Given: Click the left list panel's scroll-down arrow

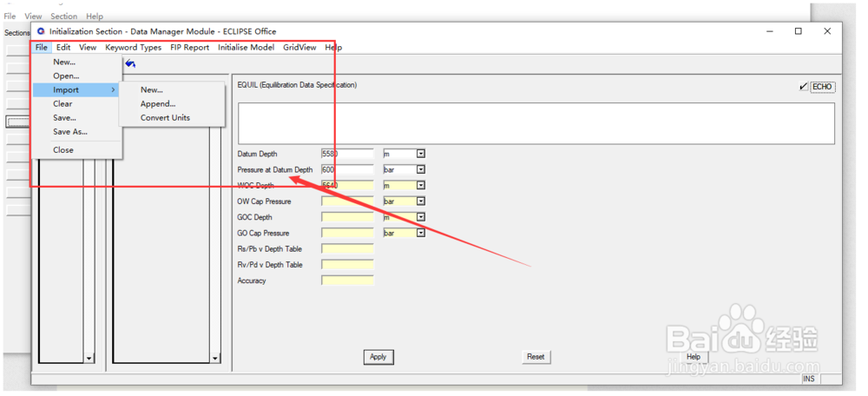Looking at the screenshot, I should (89, 359).
